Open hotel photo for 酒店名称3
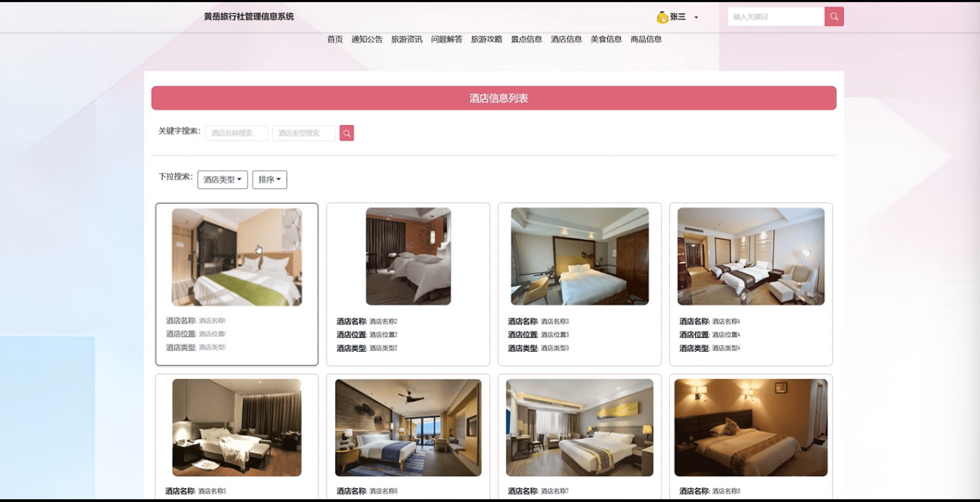980x502 pixels. pyautogui.click(x=579, y=256)
